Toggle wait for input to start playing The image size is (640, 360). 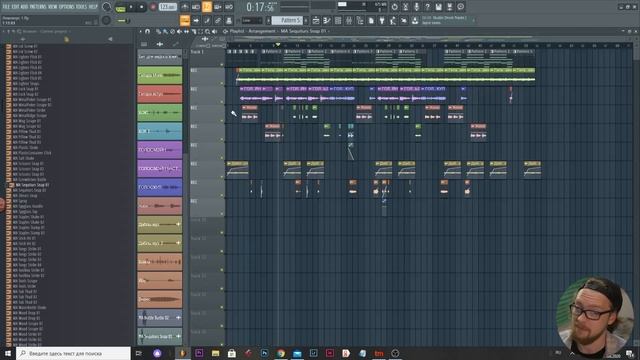196,7
